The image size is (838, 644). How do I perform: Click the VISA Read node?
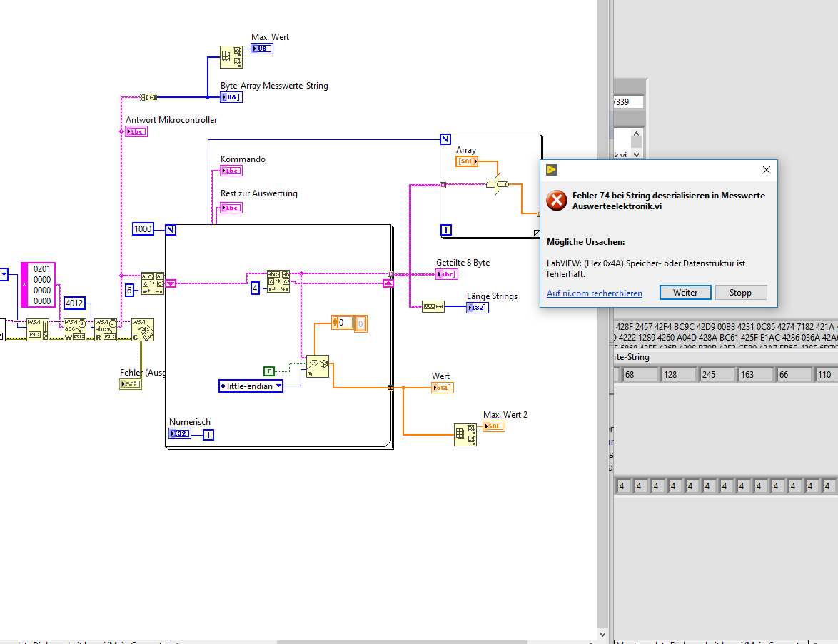tap(105, 330)
